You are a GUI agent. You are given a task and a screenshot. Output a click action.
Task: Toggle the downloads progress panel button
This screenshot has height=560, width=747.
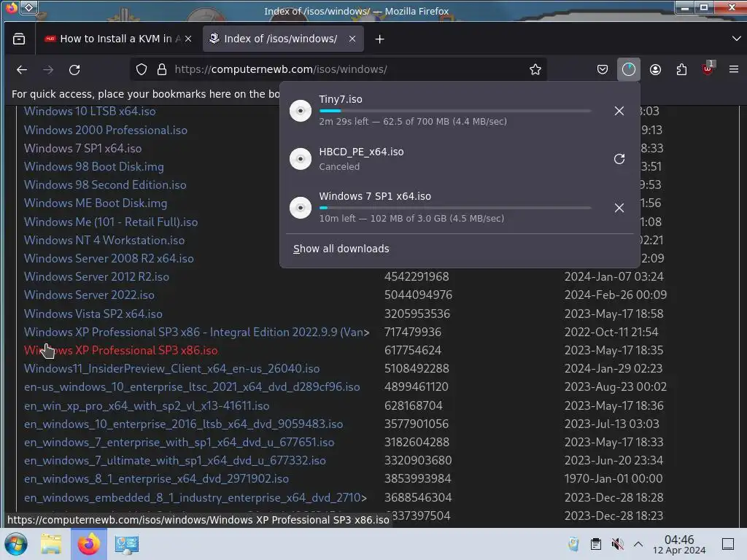pos(628,69)
